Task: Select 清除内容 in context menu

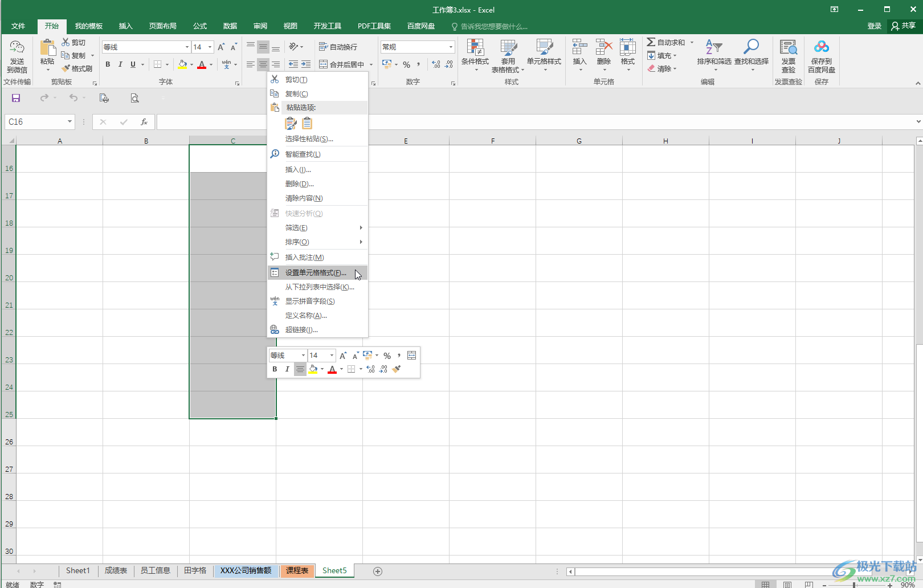Action: [318, 198]
